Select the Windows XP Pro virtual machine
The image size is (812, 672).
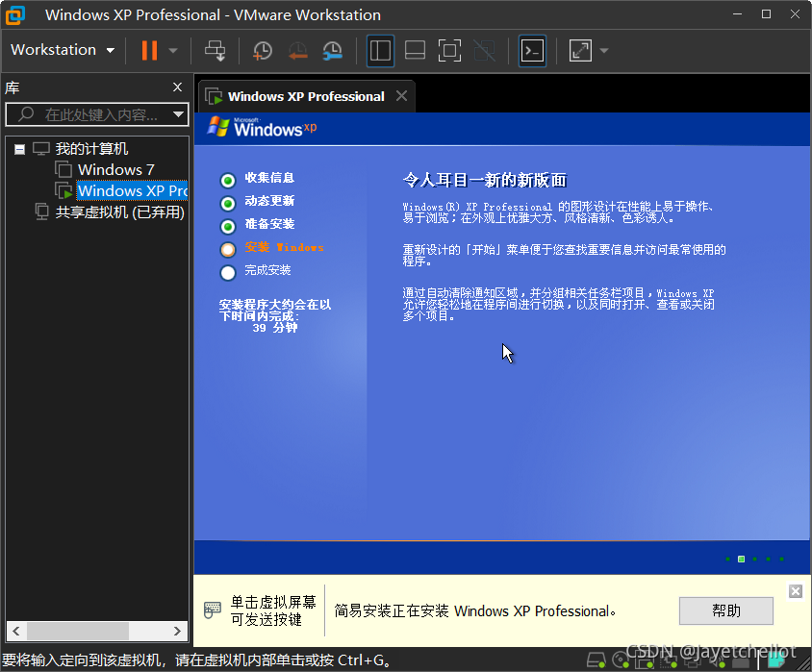133,191
